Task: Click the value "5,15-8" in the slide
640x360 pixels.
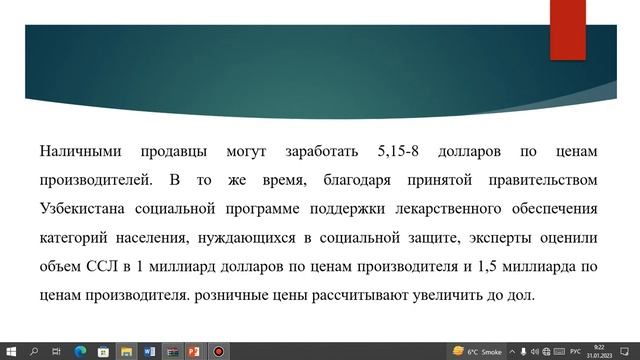Action: click(x=398, y=151)
